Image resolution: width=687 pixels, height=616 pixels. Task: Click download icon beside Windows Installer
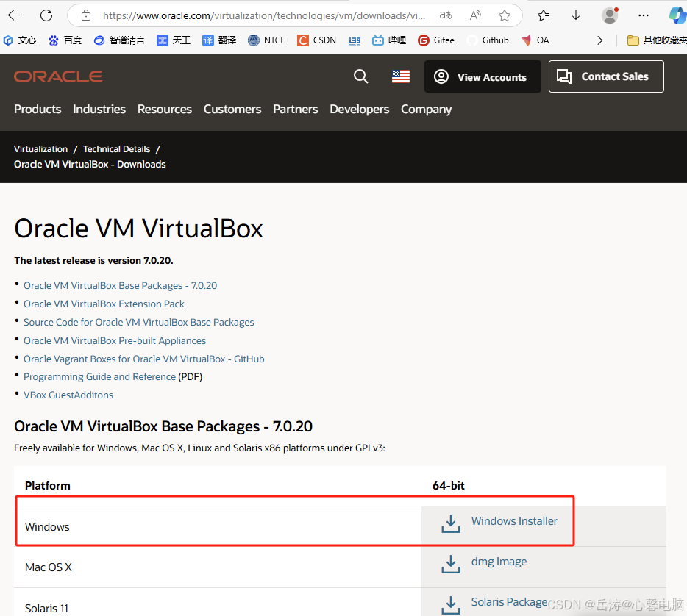(x=450, y=523)
